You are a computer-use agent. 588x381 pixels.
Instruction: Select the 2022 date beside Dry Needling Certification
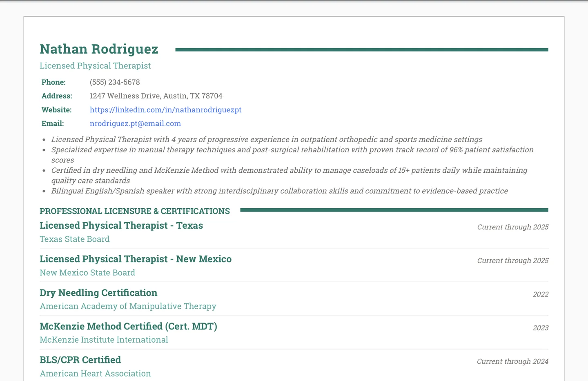pyautogui.click(x=541, y=294)
